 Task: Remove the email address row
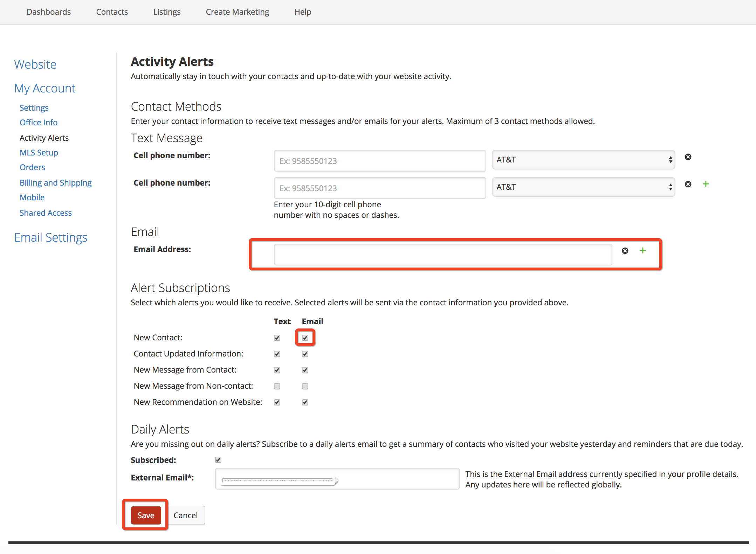coord(625,251)
